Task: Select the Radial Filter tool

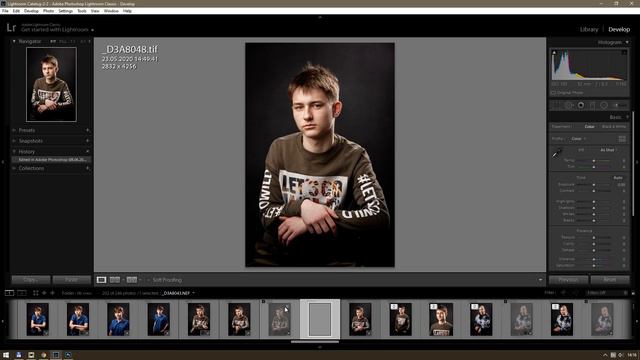Action: [604, 105]
